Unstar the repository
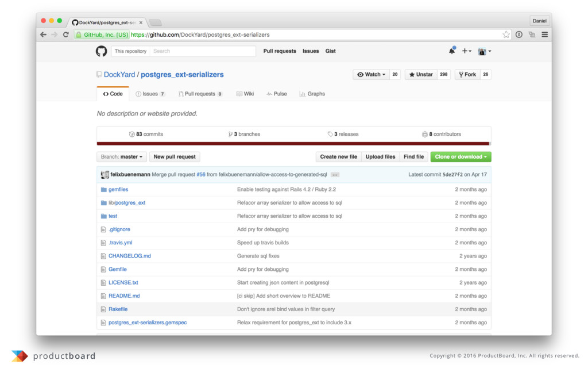 coord(421,74)
